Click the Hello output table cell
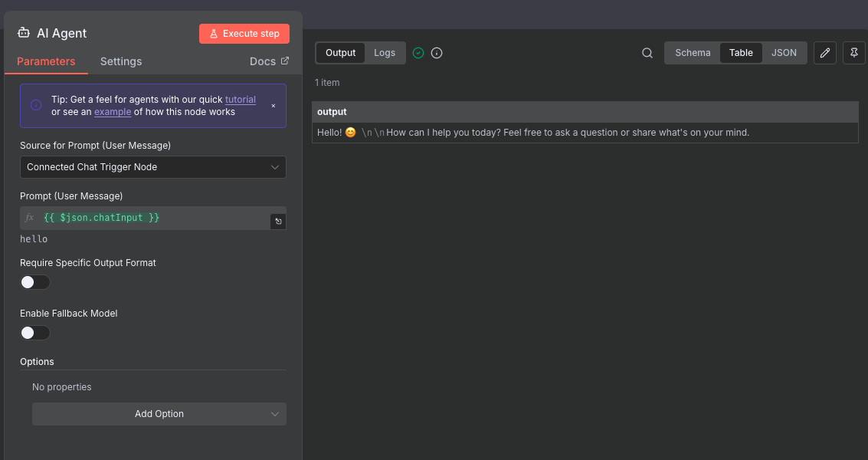 [x=585, y=133]
